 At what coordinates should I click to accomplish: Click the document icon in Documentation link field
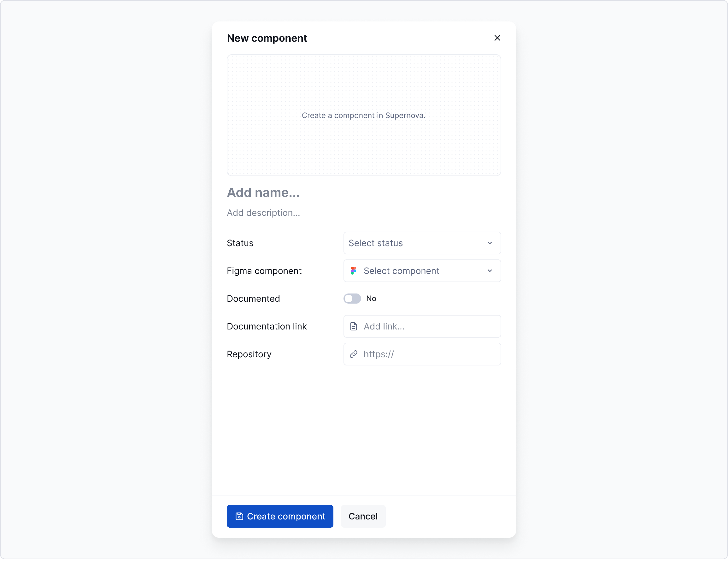pos(353,326)
